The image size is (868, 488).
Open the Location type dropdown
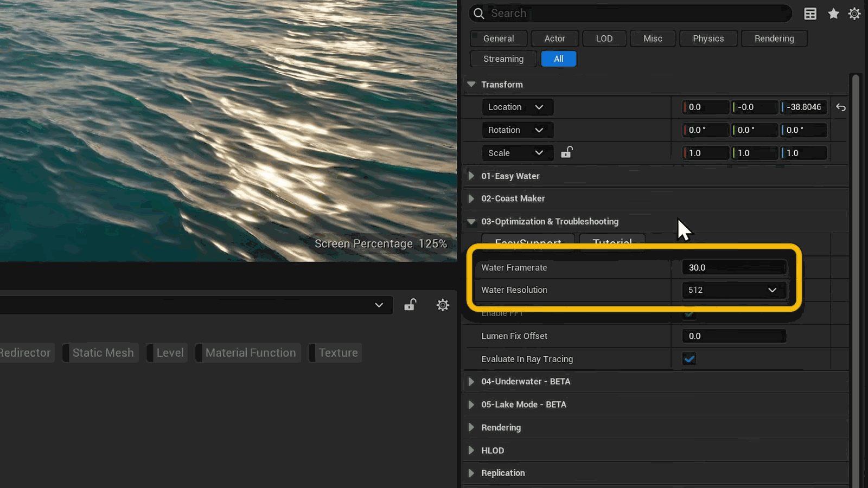518,107
